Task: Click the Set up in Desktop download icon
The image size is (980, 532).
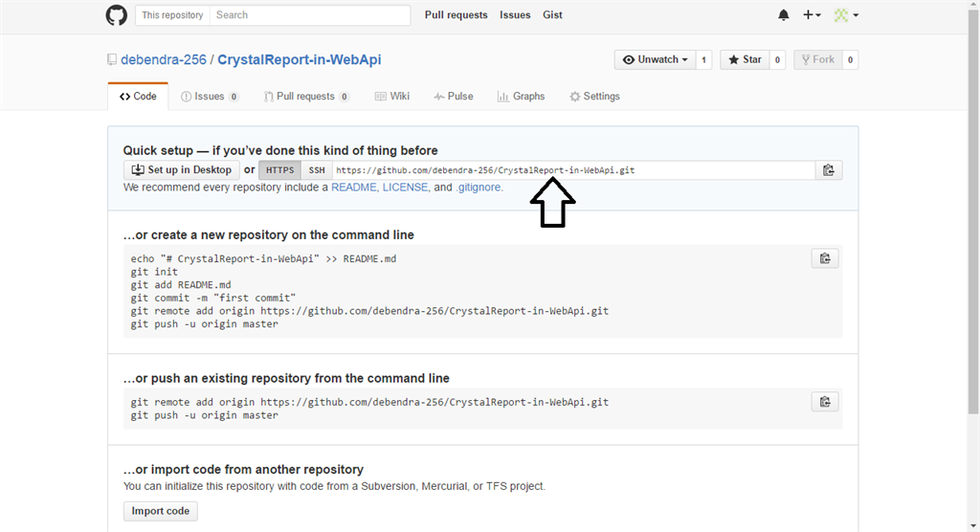Action: 138,170
